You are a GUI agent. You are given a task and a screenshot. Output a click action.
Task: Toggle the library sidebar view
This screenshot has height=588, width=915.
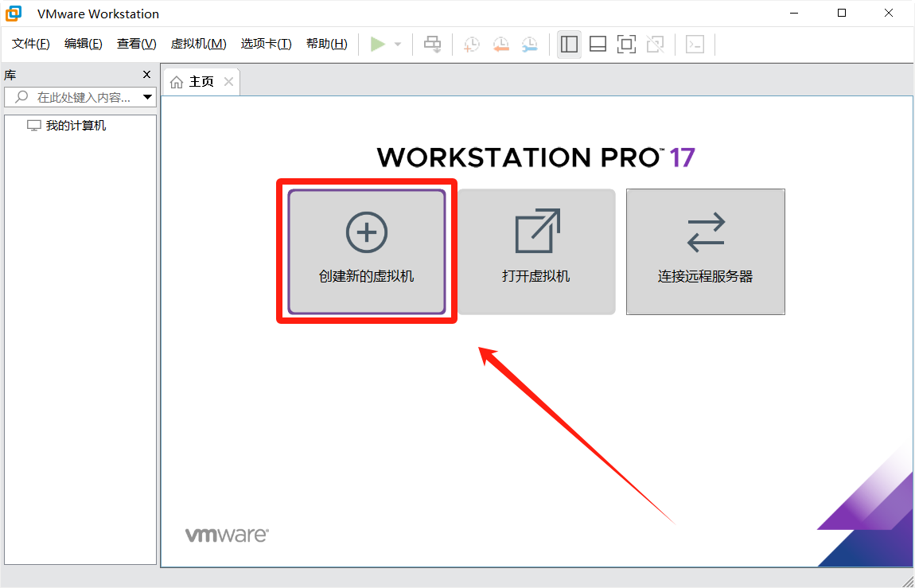[x=569, y=45]
